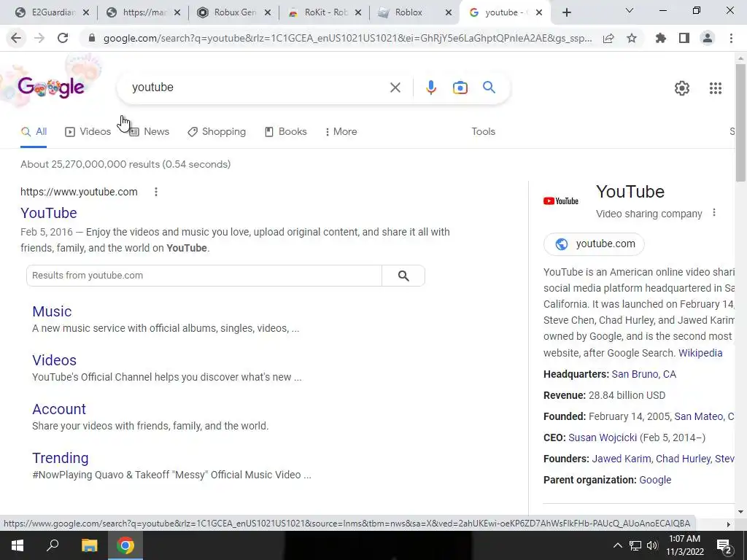Search by image with the camera icon
Screen dimensions: 747x560
pyautogui.click(x=460, y=87)
